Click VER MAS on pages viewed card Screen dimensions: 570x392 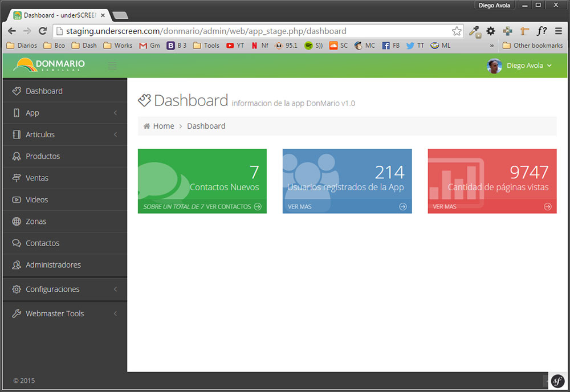tap(444, 206)
